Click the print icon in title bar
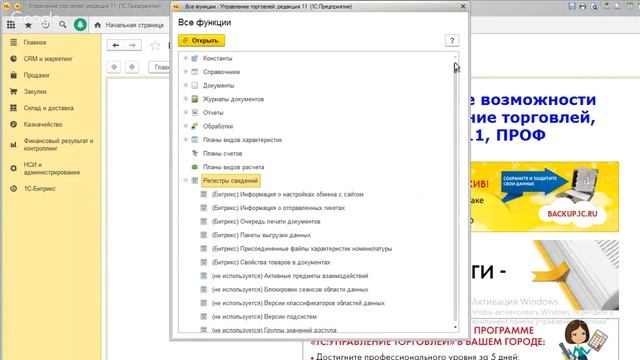 [583, 6]
